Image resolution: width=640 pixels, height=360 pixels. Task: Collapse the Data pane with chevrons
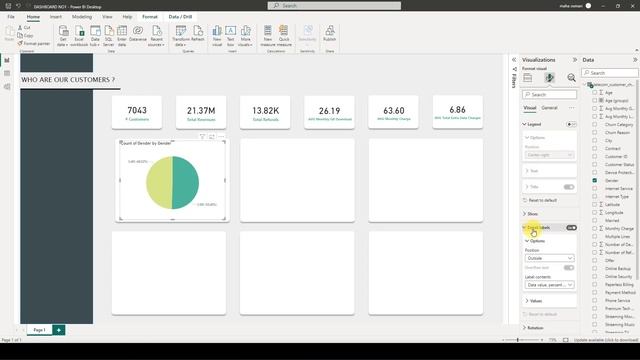[x=635, y=60]
